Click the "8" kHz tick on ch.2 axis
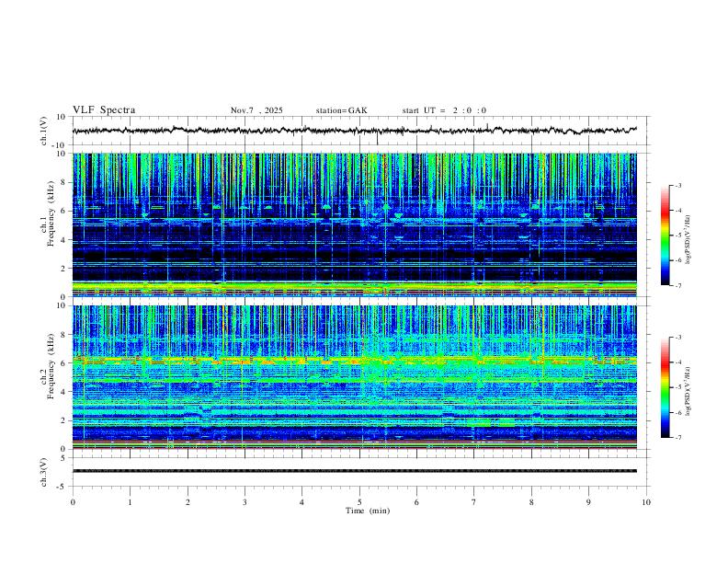This screenshot has width=728, height=563. point(63,335)
